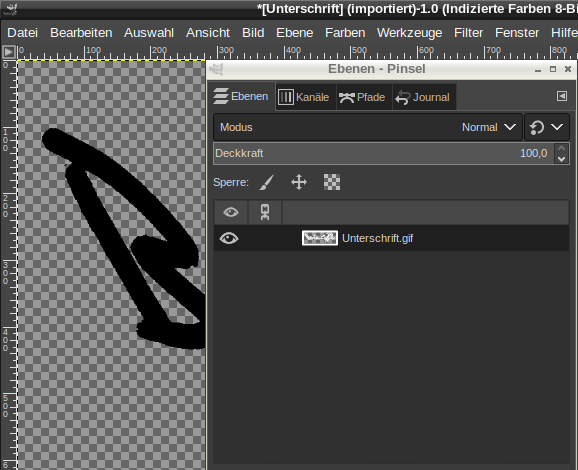Click the Wilber icon in Ebenen - Pinsel title

pyautogui.click(x=217, y=69)
